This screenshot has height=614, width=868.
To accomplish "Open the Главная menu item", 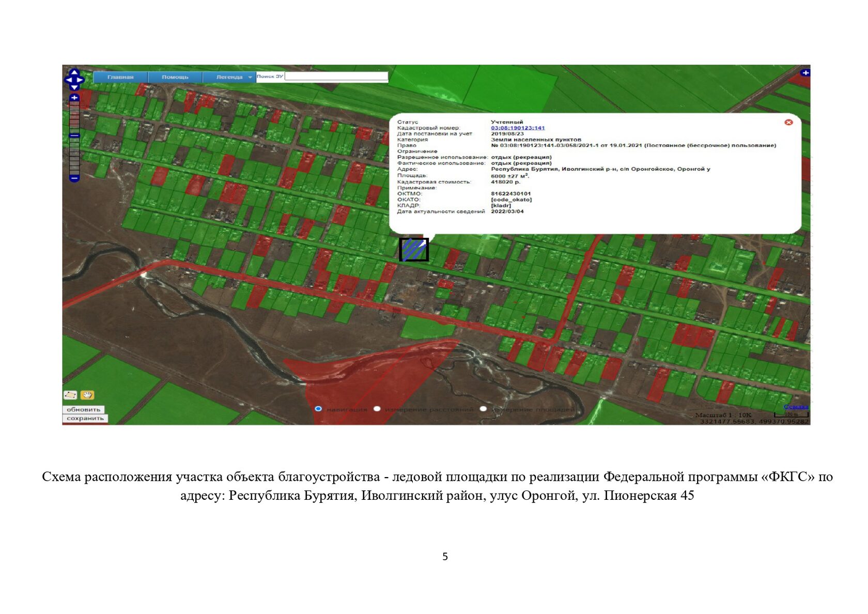I will 120,77.
